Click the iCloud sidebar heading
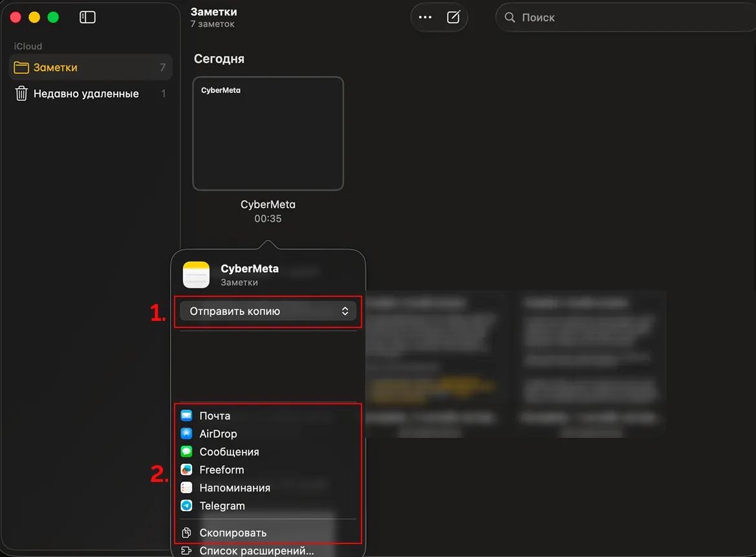This screenshot has height=557, width=756. 28,47
